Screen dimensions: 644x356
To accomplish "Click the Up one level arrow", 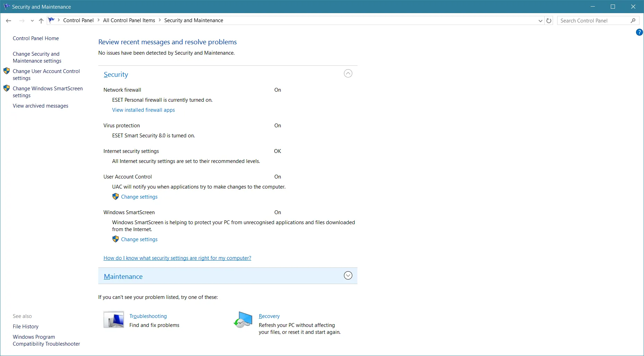I will pyautogui.click(x=41, y=21).
